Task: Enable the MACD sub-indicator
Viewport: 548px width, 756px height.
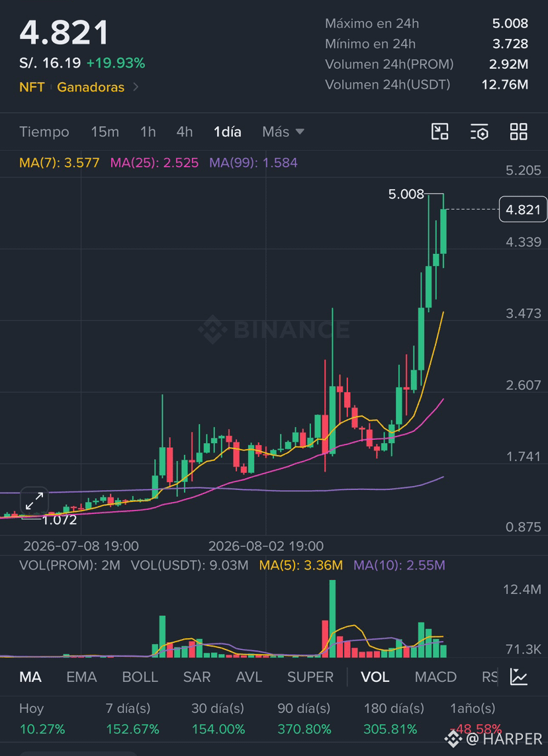Action: click(x=435, y=677)
